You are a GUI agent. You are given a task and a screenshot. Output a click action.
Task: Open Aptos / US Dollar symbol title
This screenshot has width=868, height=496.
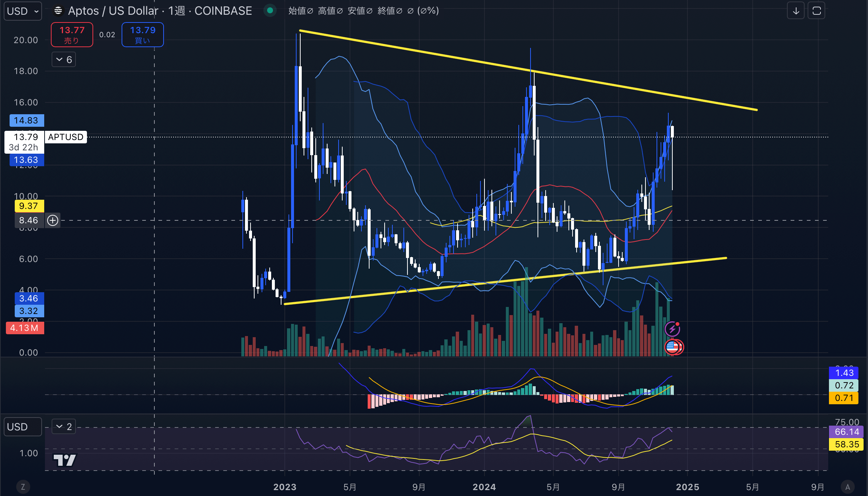pyautogui.click(x=160, y=11)
